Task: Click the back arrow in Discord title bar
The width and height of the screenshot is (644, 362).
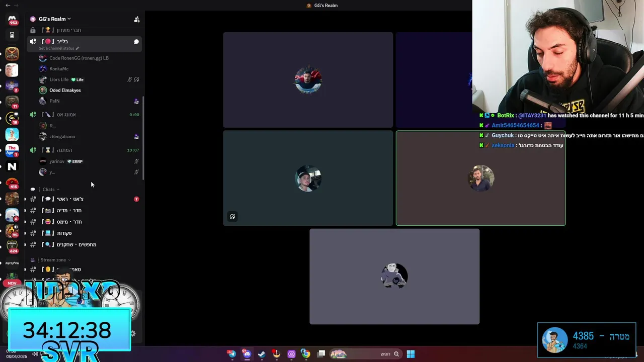Action: click(8, 5)
